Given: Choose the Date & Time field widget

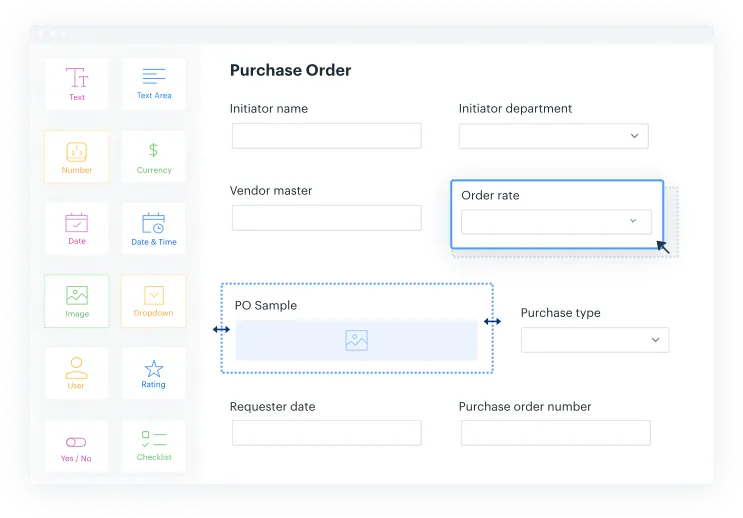Looking at the screenshot, I should [154, 228].
